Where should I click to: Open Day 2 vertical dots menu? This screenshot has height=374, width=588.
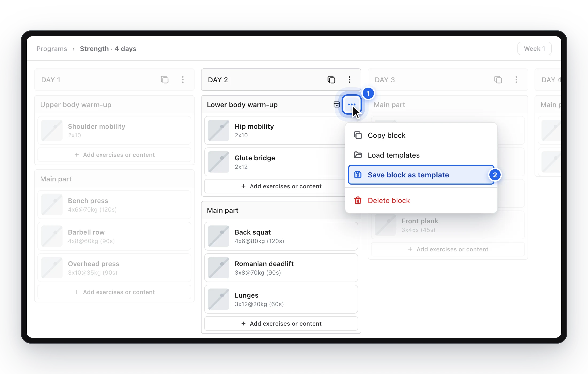tap(350, 80)
